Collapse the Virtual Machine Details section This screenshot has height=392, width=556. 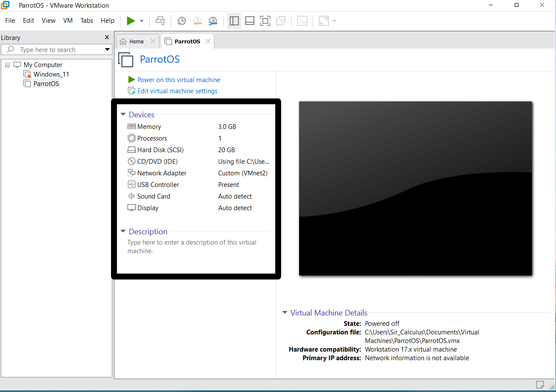285,313
